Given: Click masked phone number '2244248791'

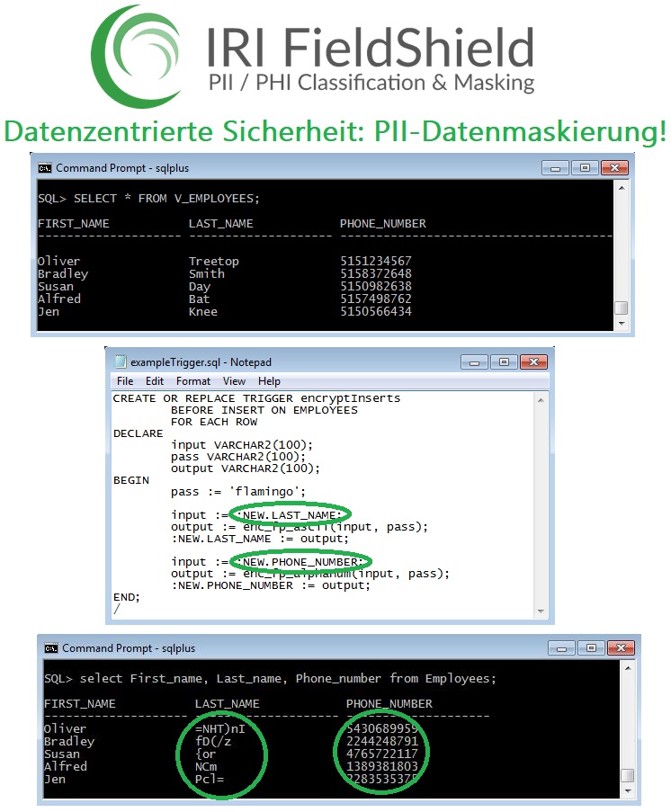Looking at the screenshot, I should tap(382, 741).
